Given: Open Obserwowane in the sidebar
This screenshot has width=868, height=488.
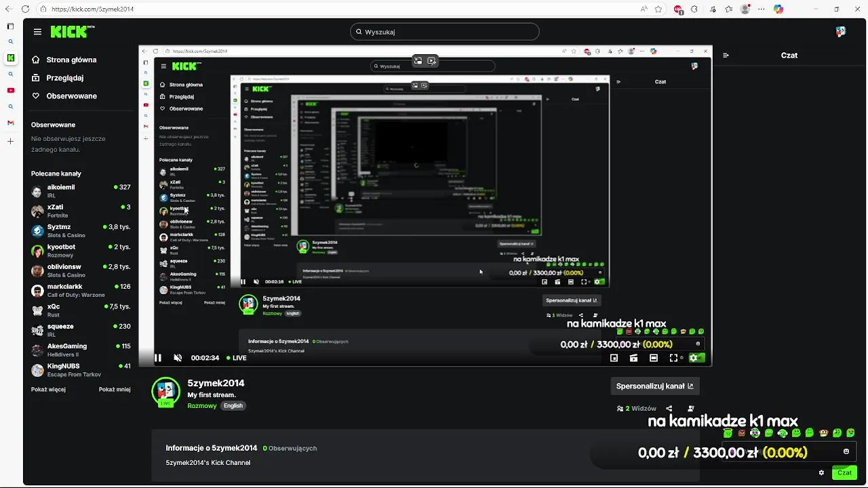Looking at the screenshot, I should click(x=64, y=96).
